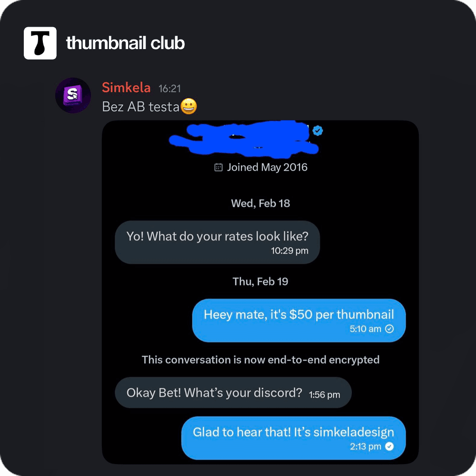Click the end-to-end encrypted notice

click(260, 360)
